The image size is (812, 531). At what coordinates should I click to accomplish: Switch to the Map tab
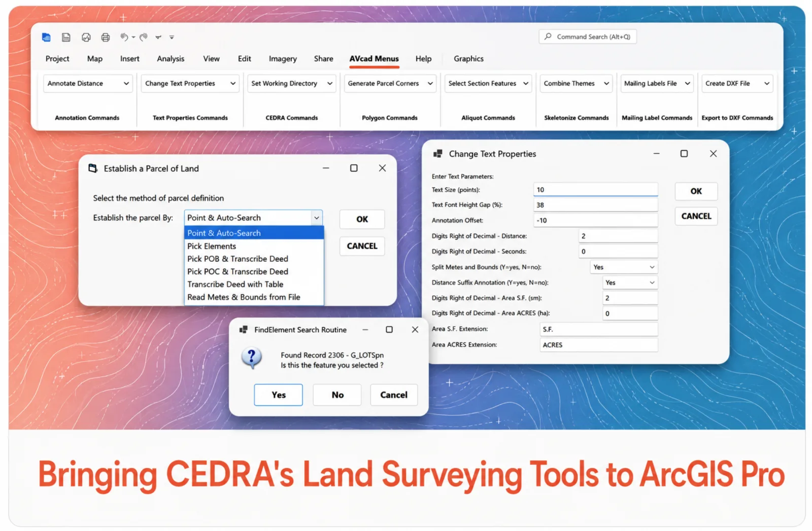[x=95, y=59]
